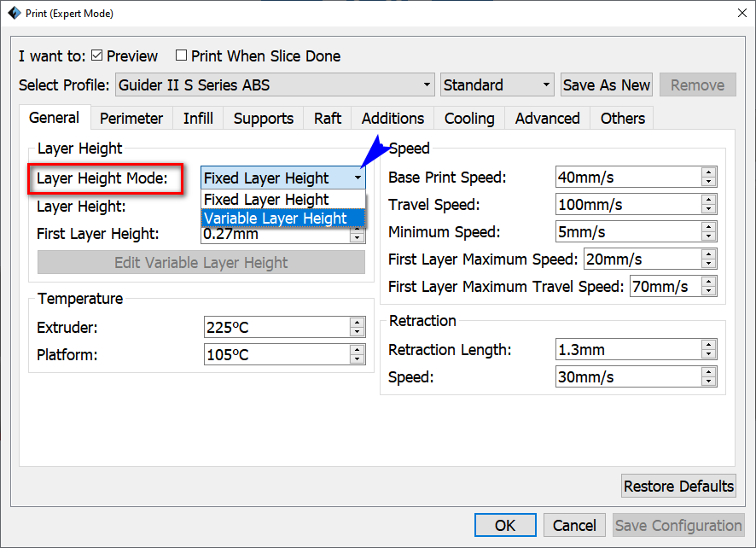Image resolution: width=756 pixels, height=548 pixels.
Task: Decrease Travel Speed with down arrow
Action: click(708, 209)
